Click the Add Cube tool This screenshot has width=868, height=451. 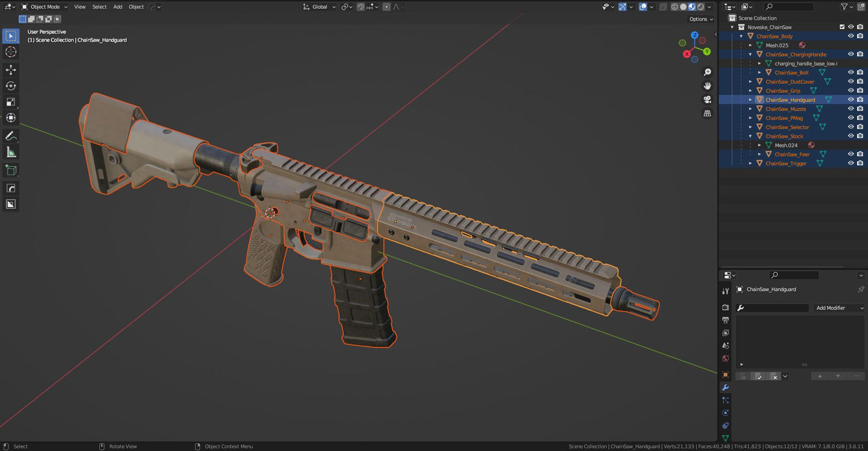[x=11, y=170]
